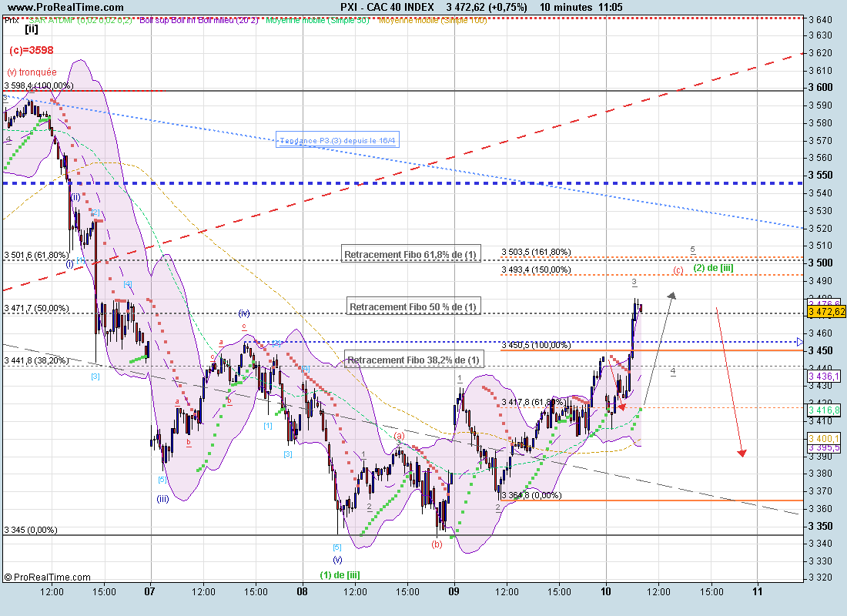Screen dimensions: 847x616
Task: Click the 3 501,6 (61,80%) level label
Action: click(37, 255)
